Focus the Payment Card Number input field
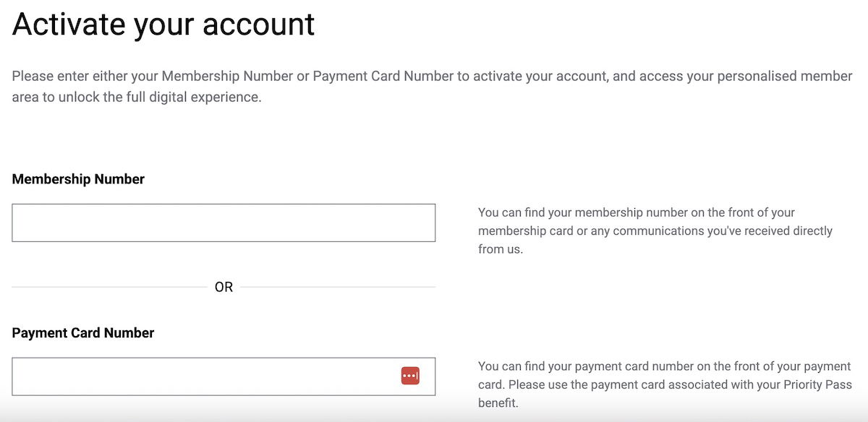The width and height of the screenshot is (868, 422). (x=224, y=376)
